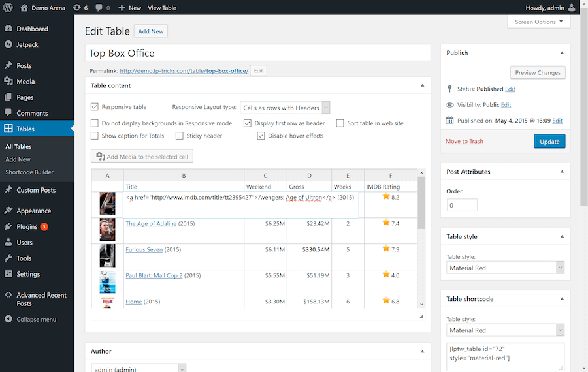Open the Table style dropdown in Table shortcode panel

(x=506, y=330)
